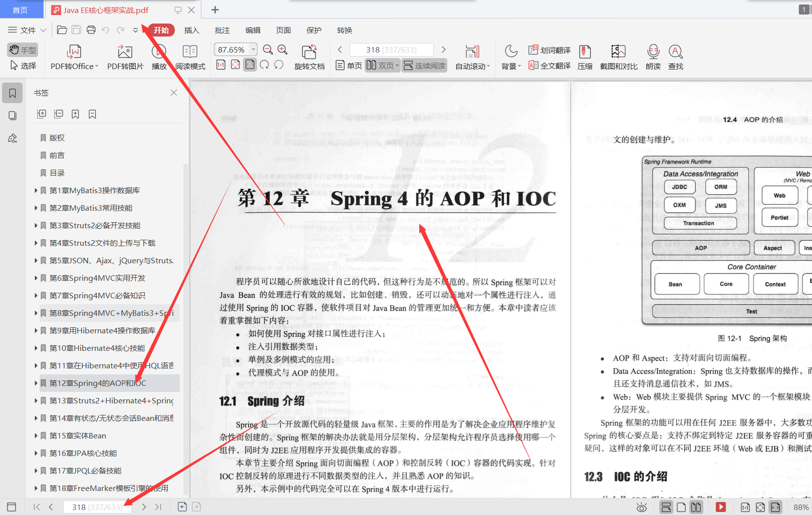
Task: Toggle fit width icon in toolbar
Action: 250,65
